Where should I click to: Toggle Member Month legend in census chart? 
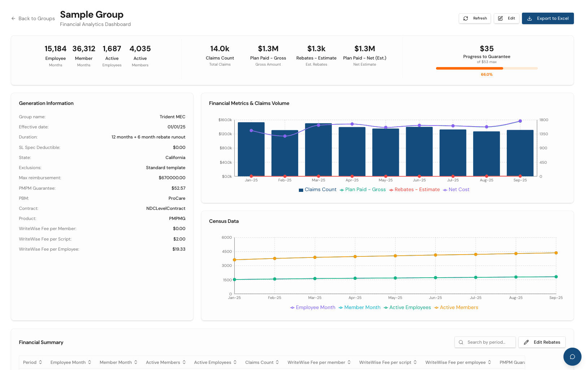click(x=360, y=308)
